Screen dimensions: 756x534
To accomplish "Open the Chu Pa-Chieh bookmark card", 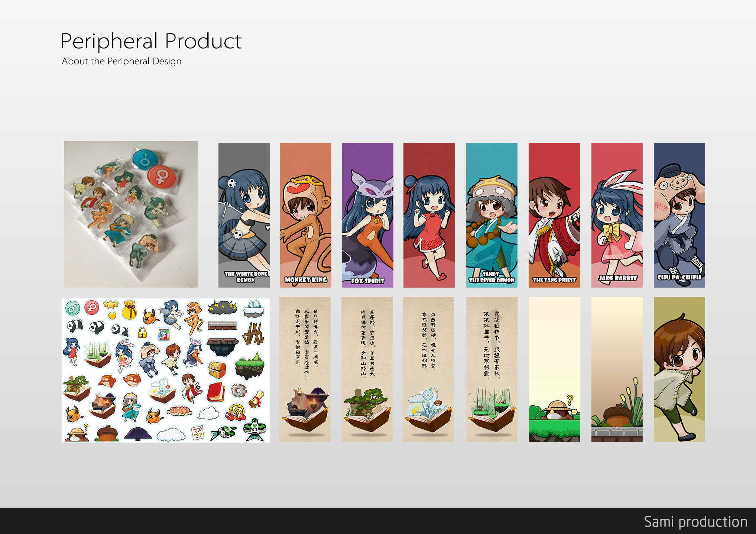I will coord(679,215).
